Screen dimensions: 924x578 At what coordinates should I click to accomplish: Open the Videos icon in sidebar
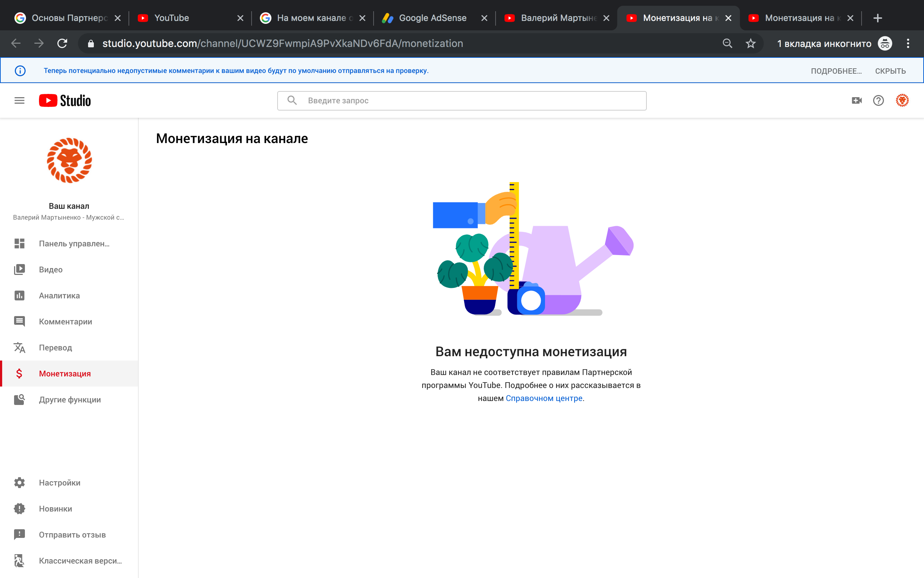(x=19, y=269)
